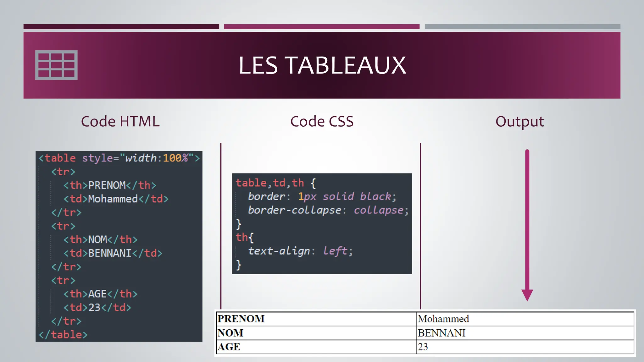The height and width of the screenshot is (362, 644).
Task: Click the AGE output table cell
Action: [316, 347]
